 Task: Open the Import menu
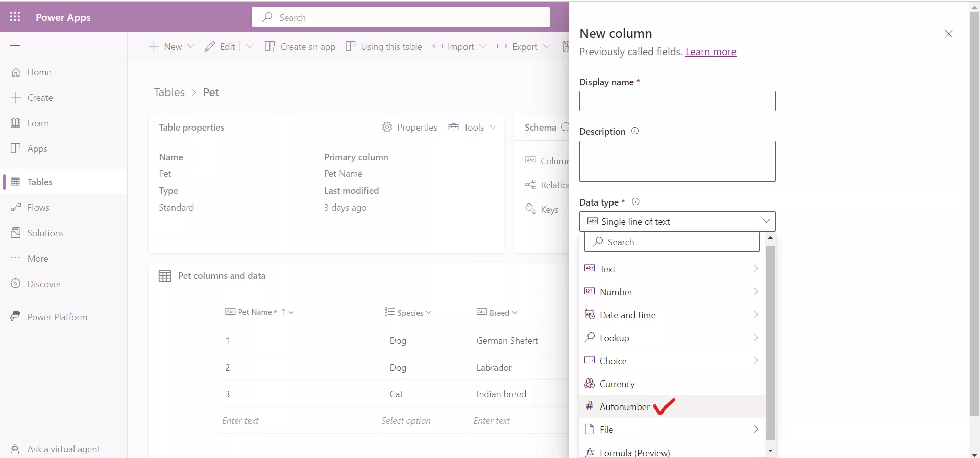click(459, 47)
